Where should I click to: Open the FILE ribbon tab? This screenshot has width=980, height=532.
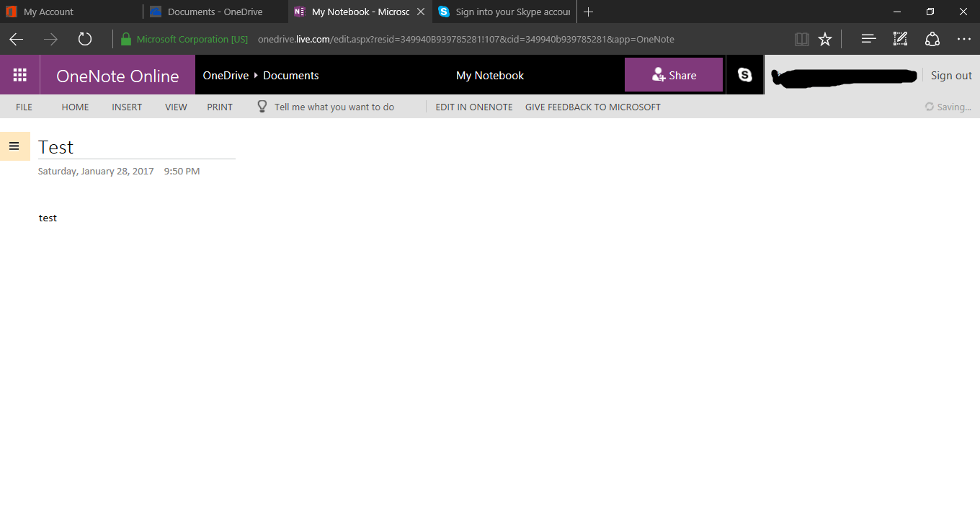pos(24,107)
